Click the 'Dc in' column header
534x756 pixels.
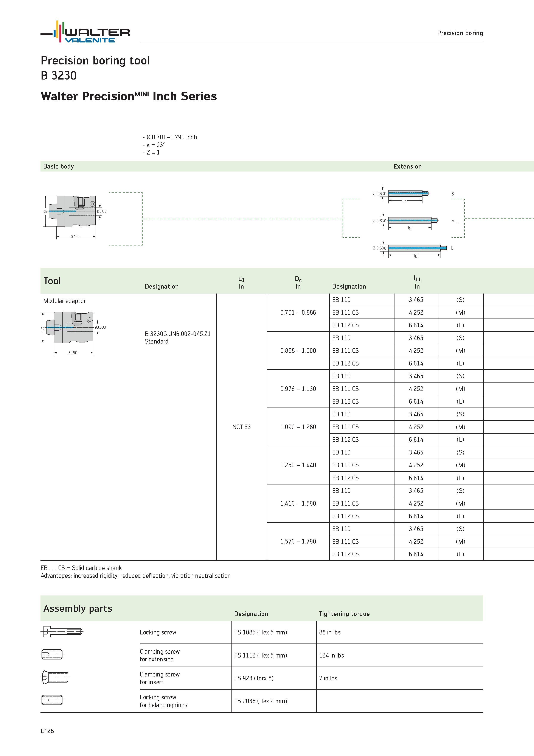298,283
